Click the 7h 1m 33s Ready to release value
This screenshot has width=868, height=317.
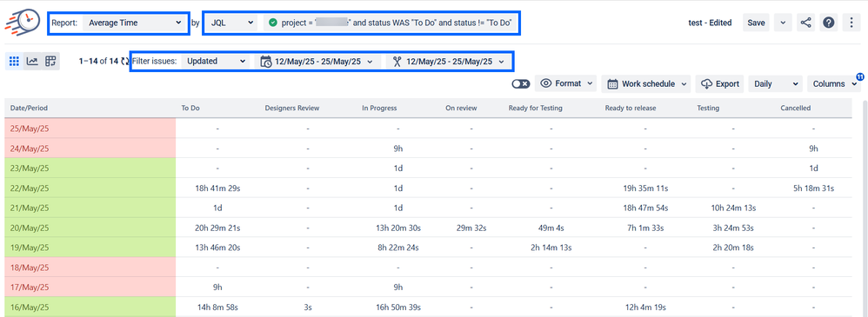click(x=644, y=228)
